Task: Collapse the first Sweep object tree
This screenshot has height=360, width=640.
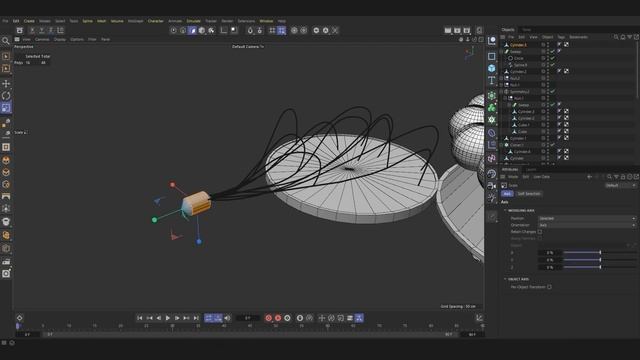Action: 502,51
